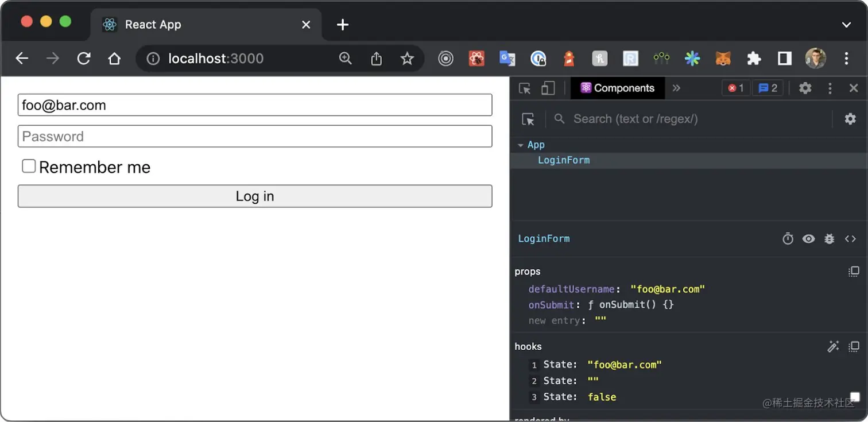Toggle the device toolbar icon in DevTools
The image size is (868, 422).
(x=548, y=88)
